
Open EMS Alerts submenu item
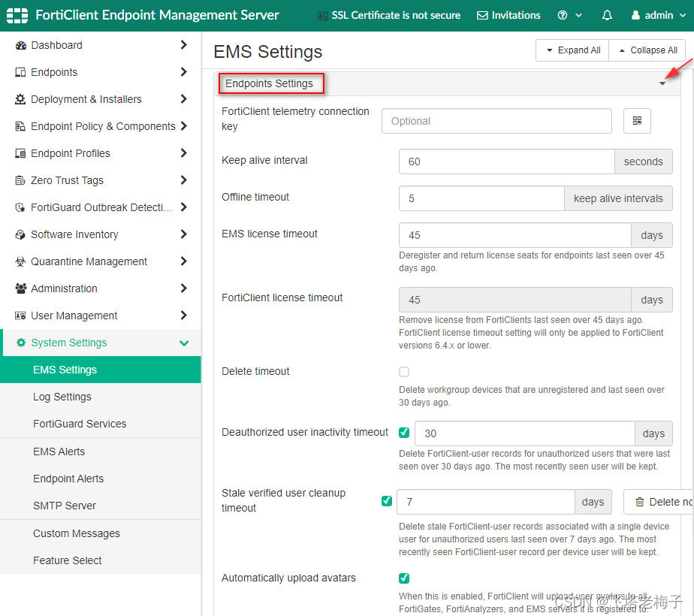tap(101, 451)
